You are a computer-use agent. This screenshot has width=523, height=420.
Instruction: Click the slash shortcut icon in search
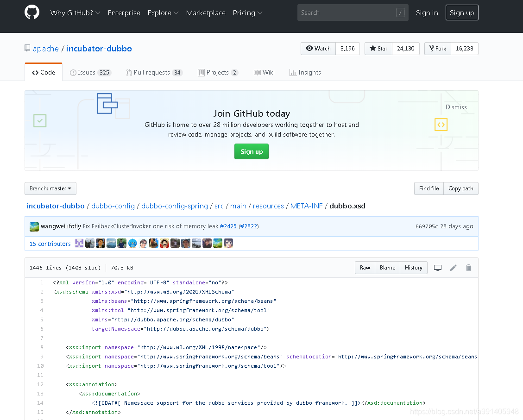point(400,13)
